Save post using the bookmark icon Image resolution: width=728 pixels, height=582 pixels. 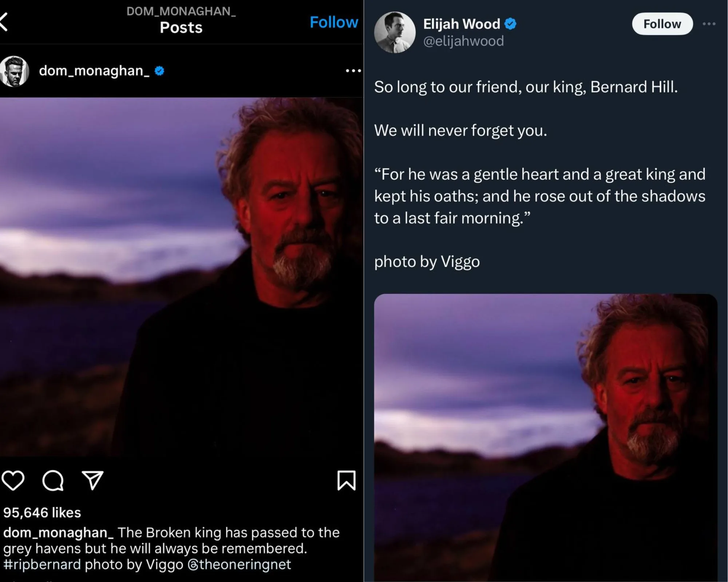coord(346,481)
